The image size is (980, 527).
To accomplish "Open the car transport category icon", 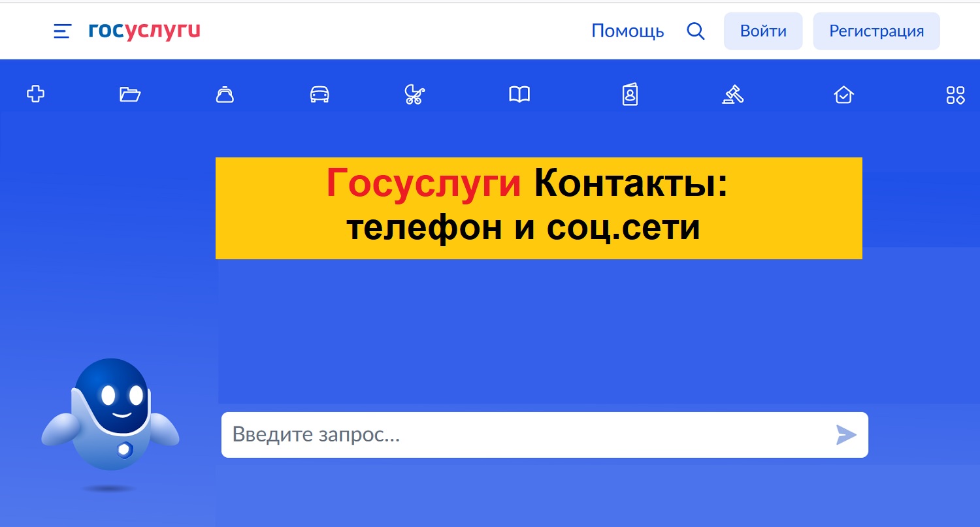I will tap(319, 95).
